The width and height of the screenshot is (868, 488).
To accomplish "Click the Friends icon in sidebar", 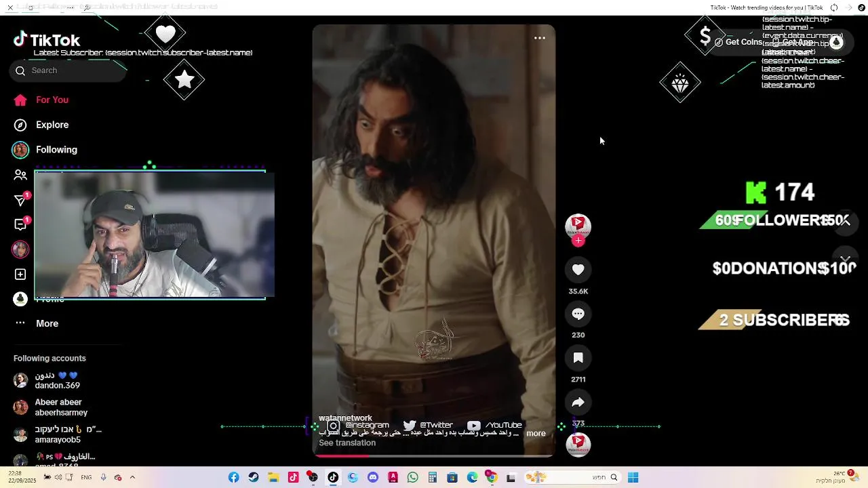I will click(x=20, y=175).
